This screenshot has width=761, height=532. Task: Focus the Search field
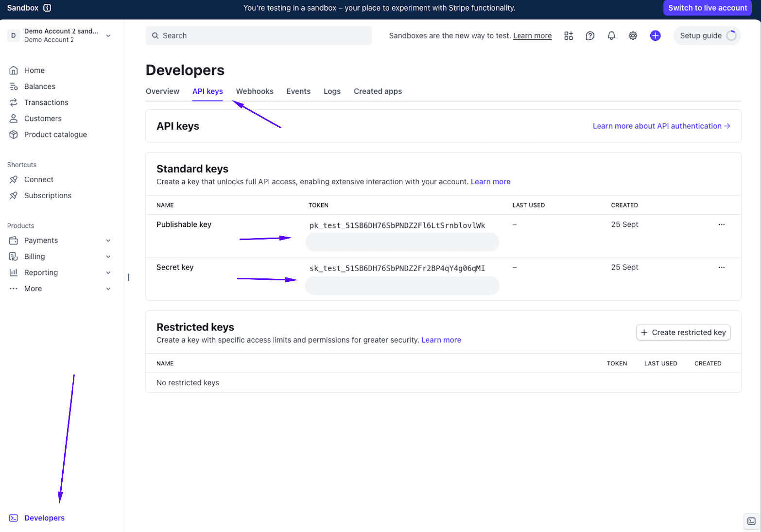[x=259, y=35]
